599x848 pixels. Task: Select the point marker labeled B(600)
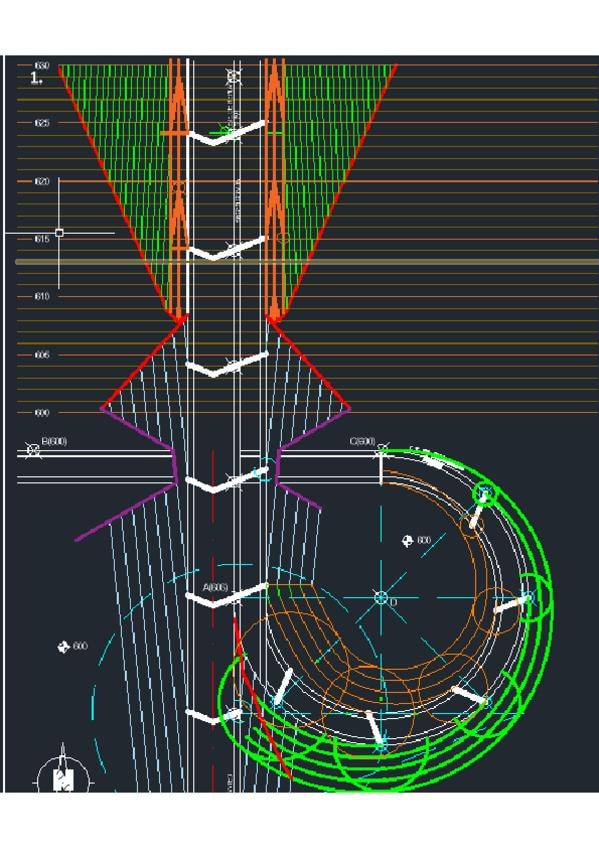(x=33, y=449)
